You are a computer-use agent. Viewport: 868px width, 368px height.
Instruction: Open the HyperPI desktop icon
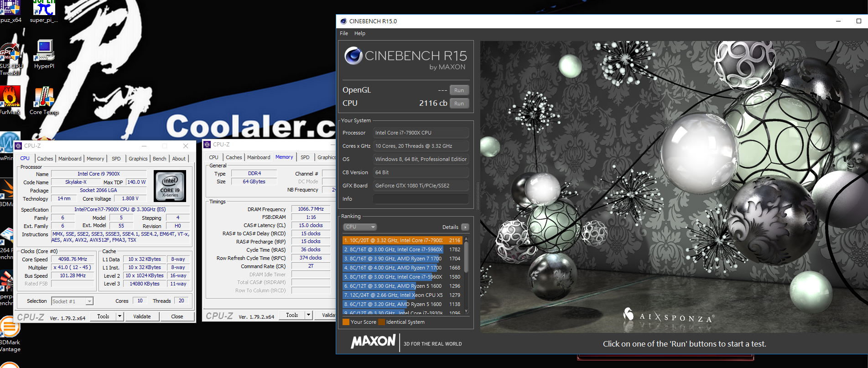pyautogui.click(x=44, y=53)
